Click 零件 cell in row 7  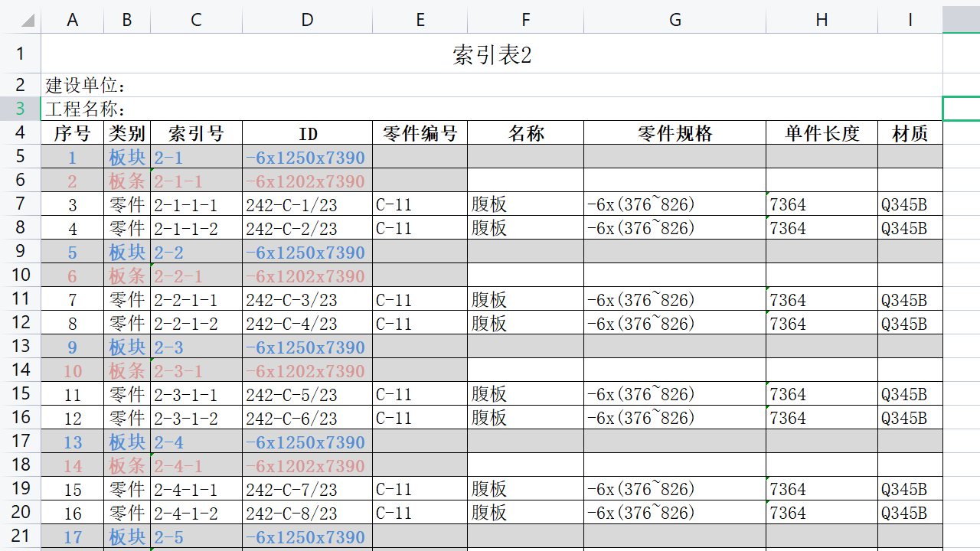127,204
